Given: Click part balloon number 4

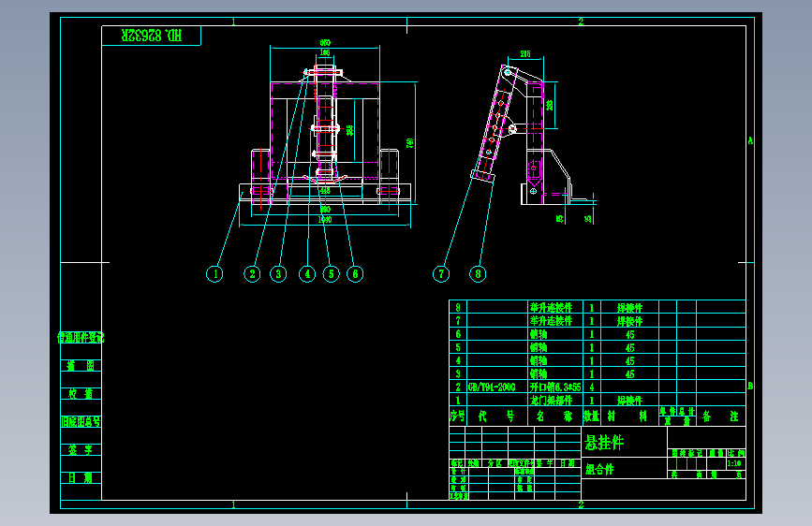Looking at the screenshot, I should coord(307,274).
